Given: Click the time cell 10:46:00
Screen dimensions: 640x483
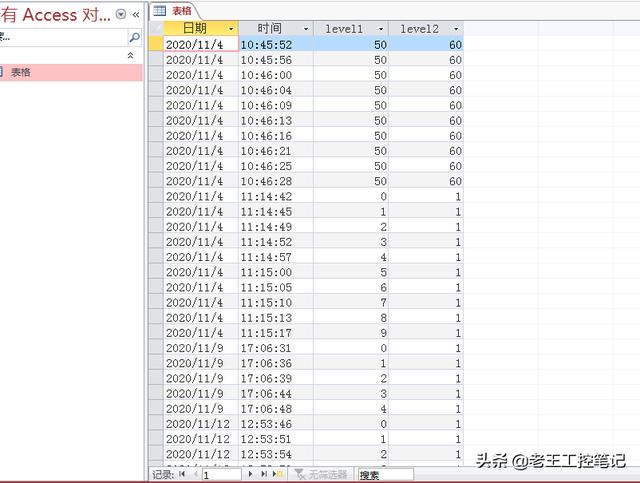Looking at the screenshot, I should pyautogui.click(x=276, y=75).
